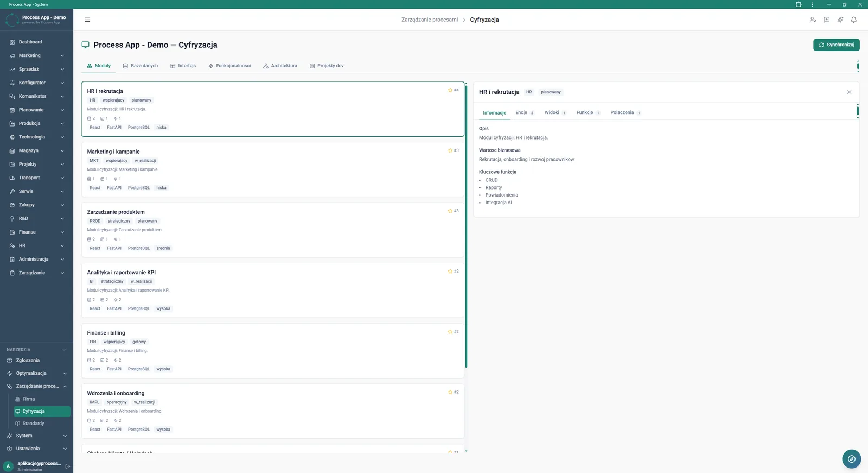Click Zarządzanie procesami breadcrumb link
This screenshot has height=473, width=868.
430,20
